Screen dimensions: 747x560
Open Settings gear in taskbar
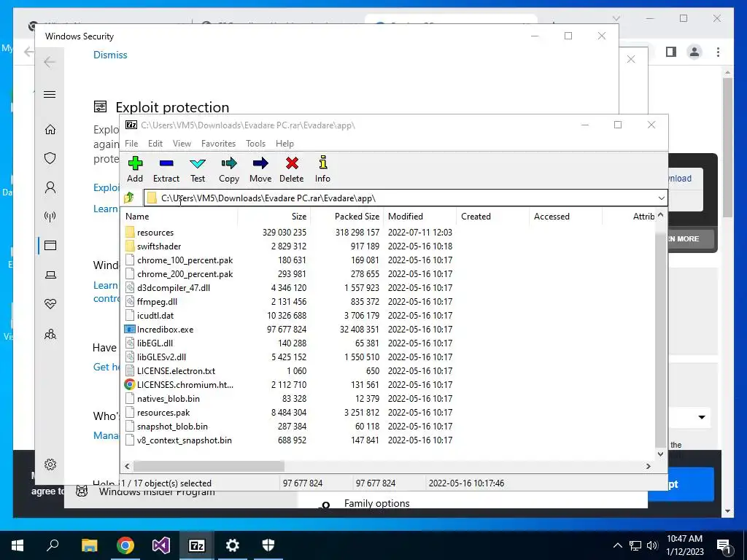(x=233, y=545)
